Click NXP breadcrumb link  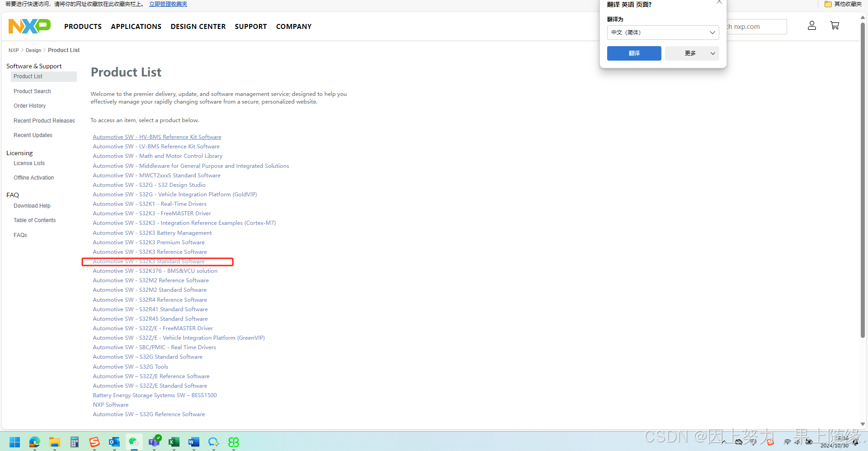coord(14,50)
